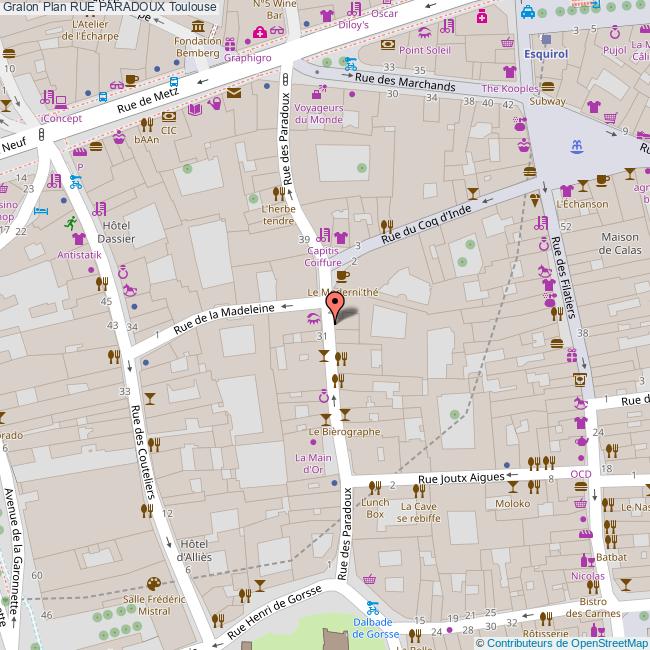Select the Moloko cocktail glass icon
The width and height of the screenshot is (650, 650).
[513, 487]
